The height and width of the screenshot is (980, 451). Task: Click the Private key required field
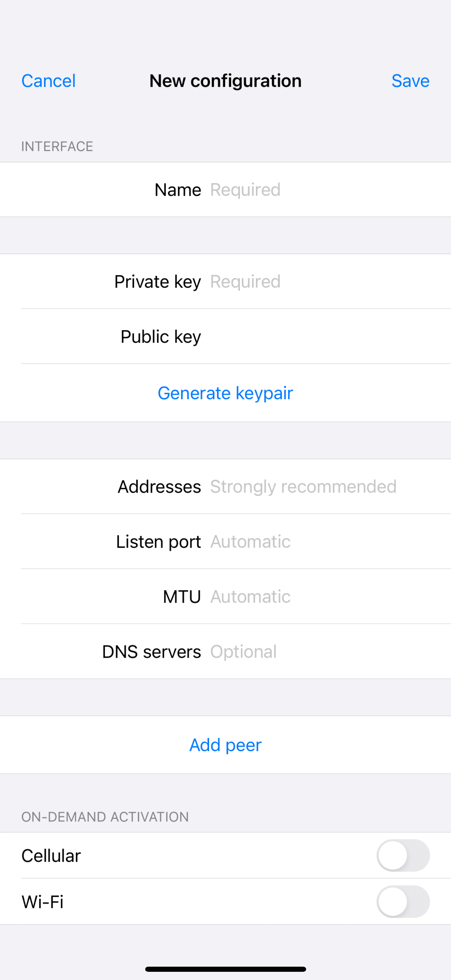(x=304, y=282)
